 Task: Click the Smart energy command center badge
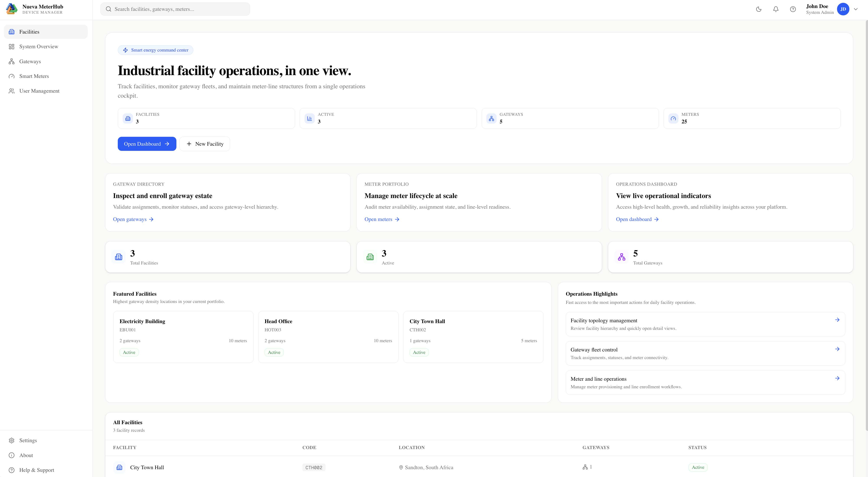pyautogui.click(x=155, y=50)
